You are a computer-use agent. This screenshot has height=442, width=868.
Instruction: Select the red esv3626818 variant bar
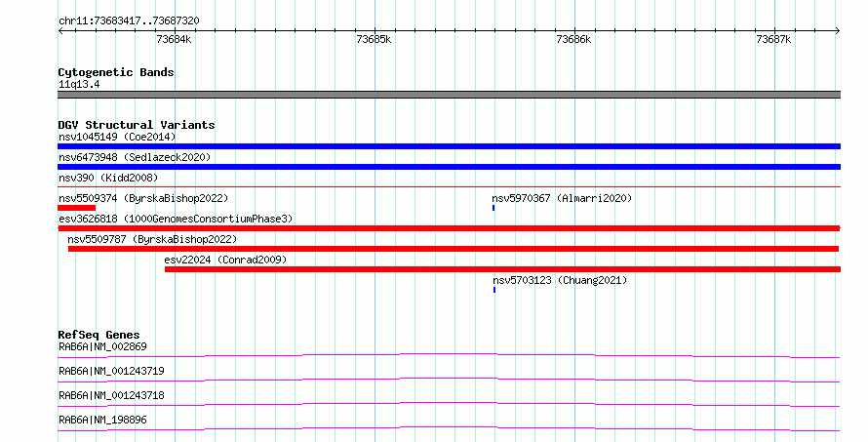[449, 228]
